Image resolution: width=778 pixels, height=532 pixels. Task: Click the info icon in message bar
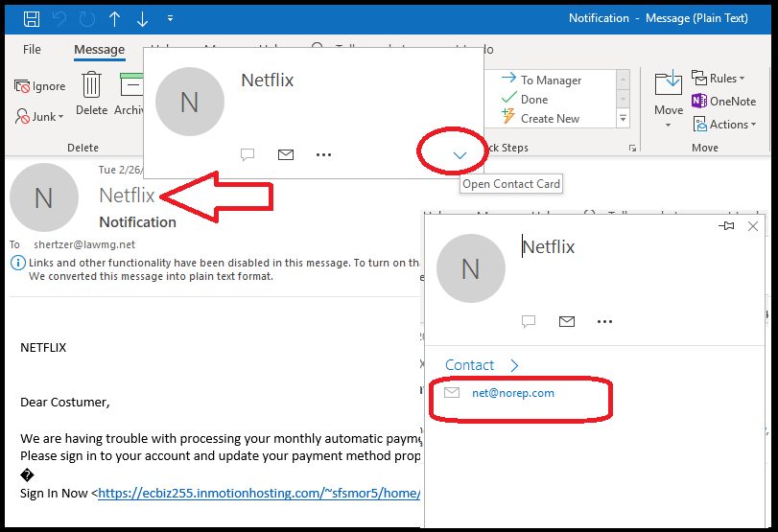18,263
